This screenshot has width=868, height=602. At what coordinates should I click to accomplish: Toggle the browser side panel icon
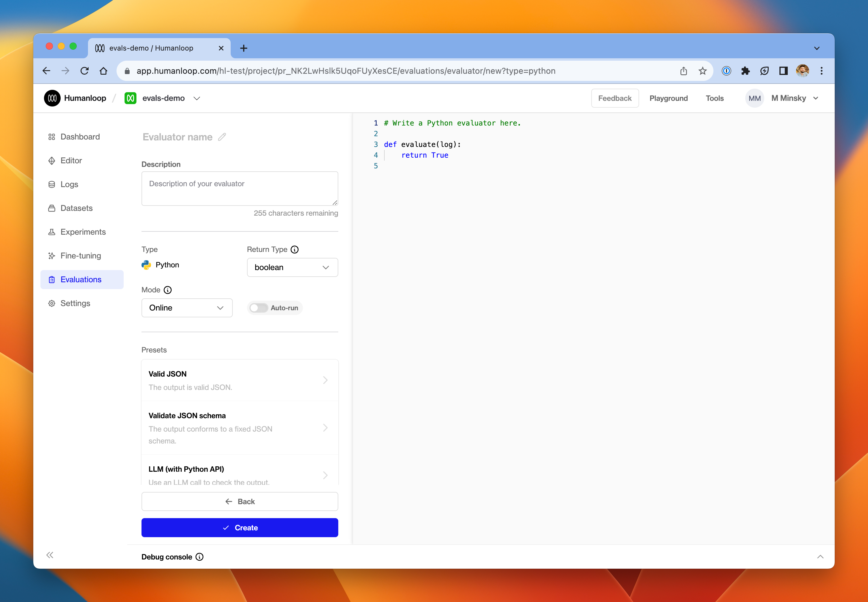(783, 70)
